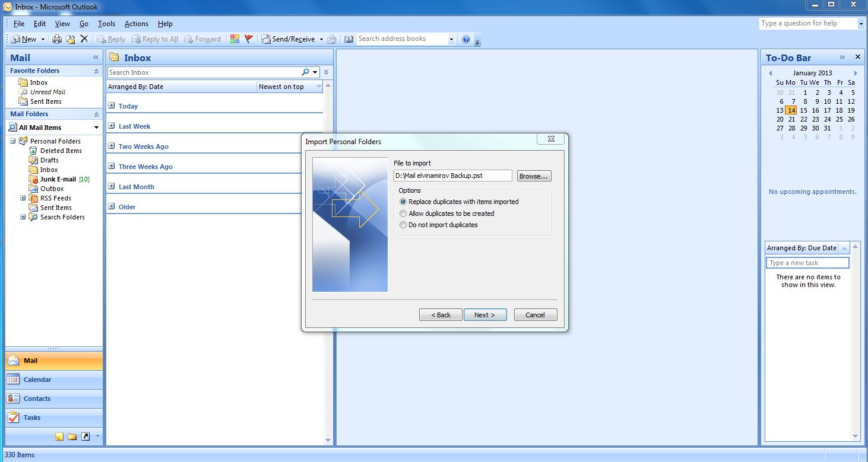
Task: Open the Tools menu
Action: click(x=106, y=24)
